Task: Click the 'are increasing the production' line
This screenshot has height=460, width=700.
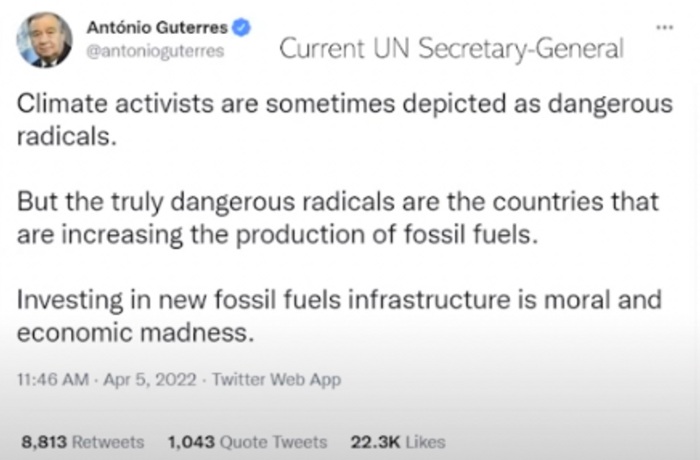Action: [278, 235]
